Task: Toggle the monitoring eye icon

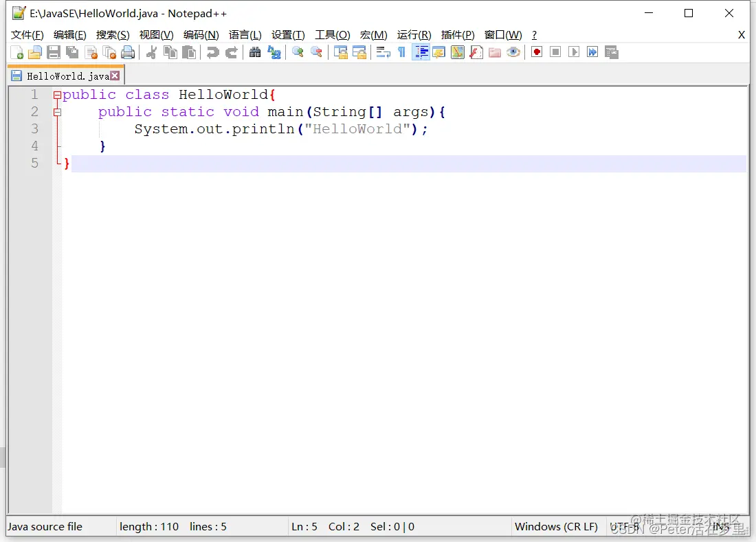Action: coord(513,52)
